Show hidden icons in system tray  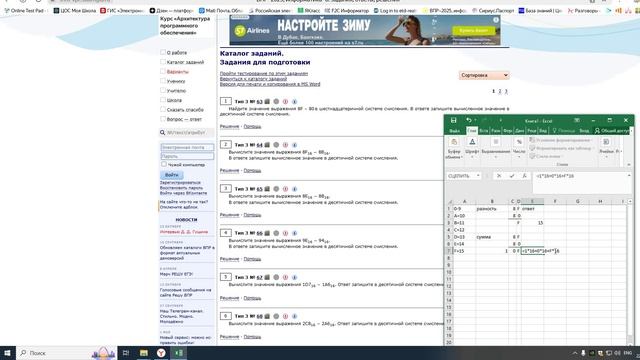(x=575, y=353)
